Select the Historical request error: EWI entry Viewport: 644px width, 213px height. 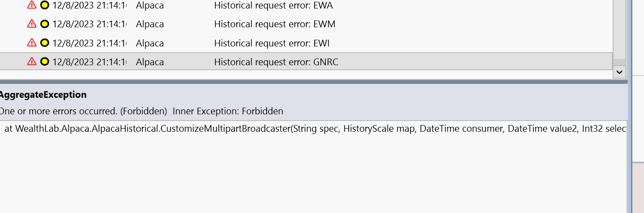tap(272, 43)
